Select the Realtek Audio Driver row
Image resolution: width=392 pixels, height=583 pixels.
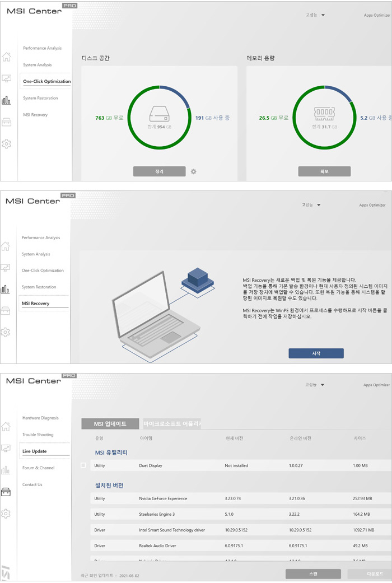(241, 545)
